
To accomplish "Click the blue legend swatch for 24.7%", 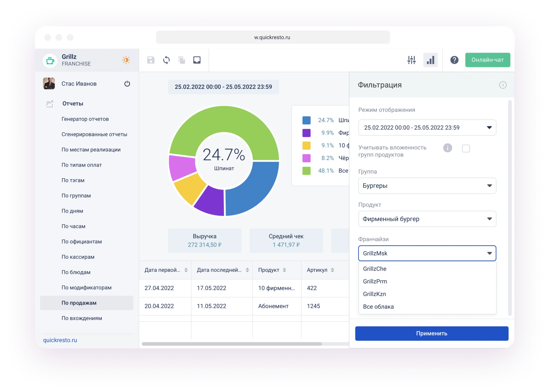I will (306, 120).
